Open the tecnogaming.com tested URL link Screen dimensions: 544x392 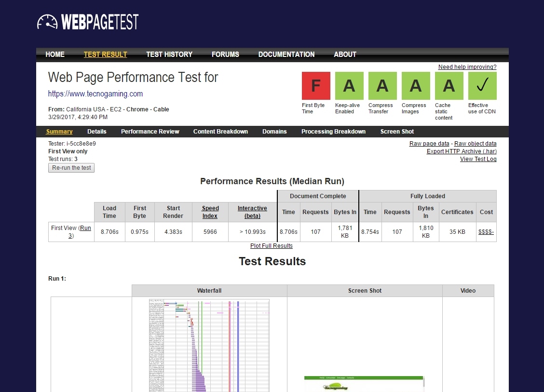[95, 94]
